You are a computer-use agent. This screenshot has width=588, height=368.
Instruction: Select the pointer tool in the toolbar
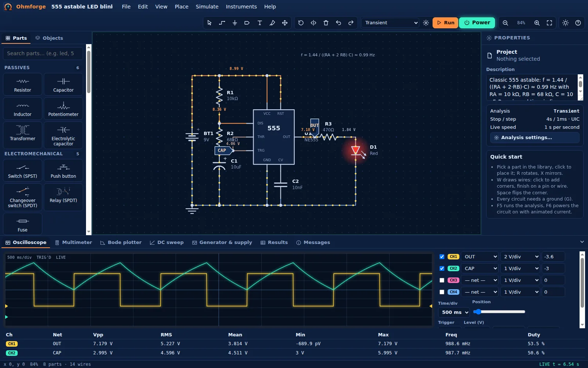[x=209, y=23]
